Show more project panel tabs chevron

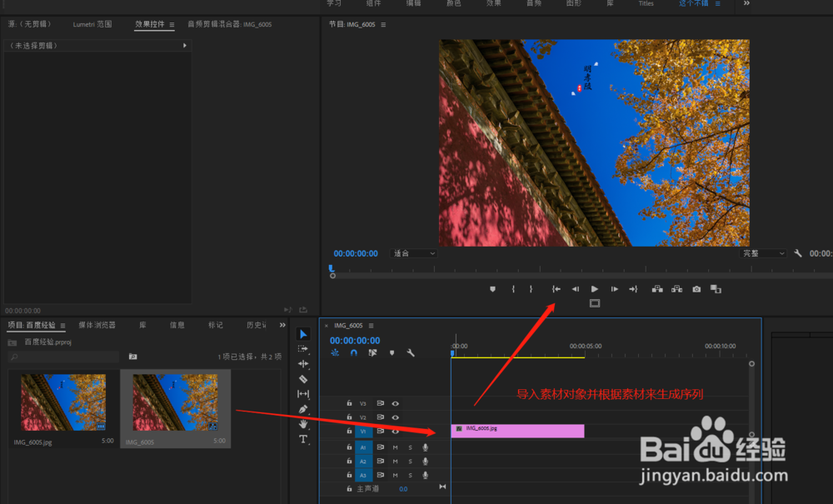point(282,325)
